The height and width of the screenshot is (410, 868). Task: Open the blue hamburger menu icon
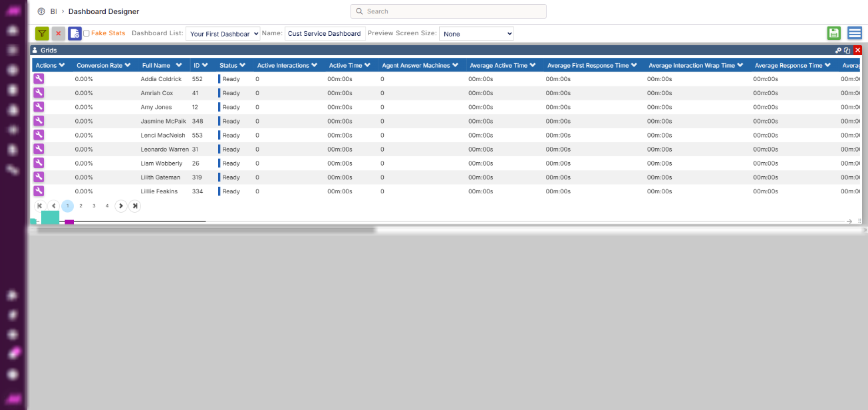[855, 33]
